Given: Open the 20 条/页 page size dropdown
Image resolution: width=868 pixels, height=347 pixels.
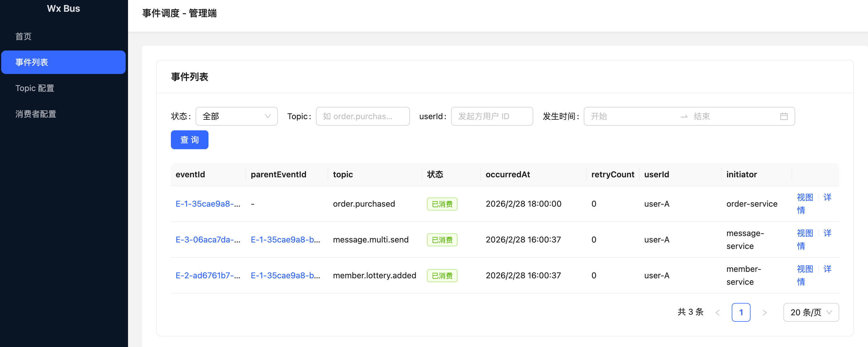Looking at the screenshot, I should tap(811, 313).
